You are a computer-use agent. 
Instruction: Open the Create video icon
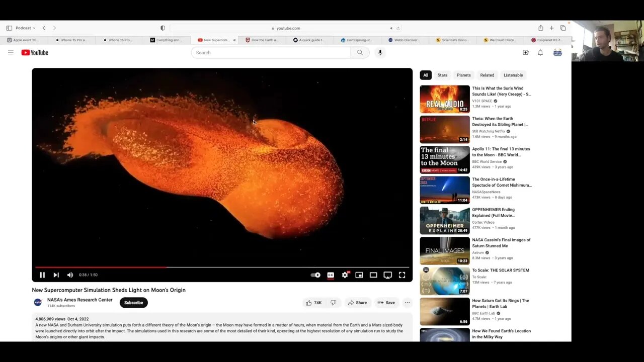pyautogui.click(x=526, y=52)
